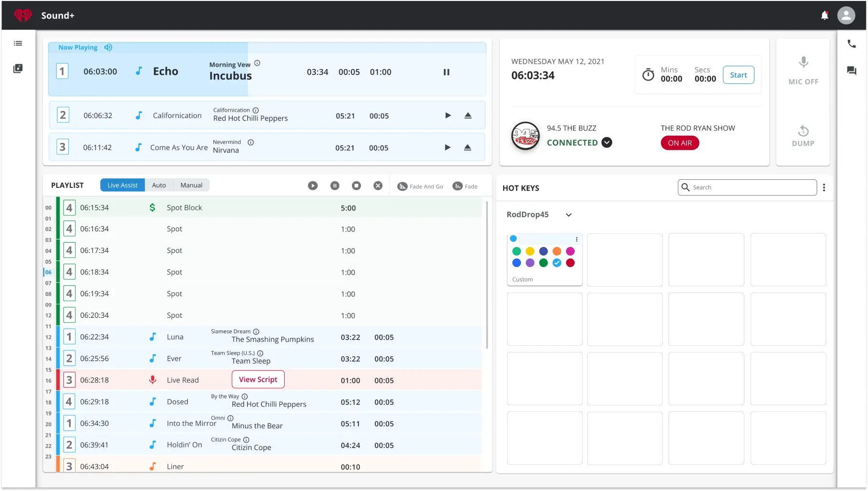Click the iHeart logo in header
This screenshot has height=491, width=868.
tap(23, 15)
